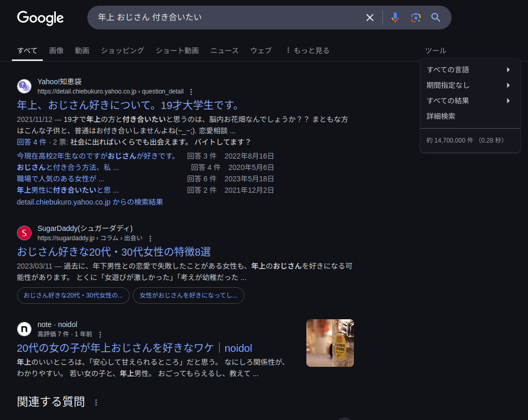Viewport: 528px width, 420px height.
Task: Open the three-dot menu for Yahoo!知恵袋 result
Action: pos(191,92)
